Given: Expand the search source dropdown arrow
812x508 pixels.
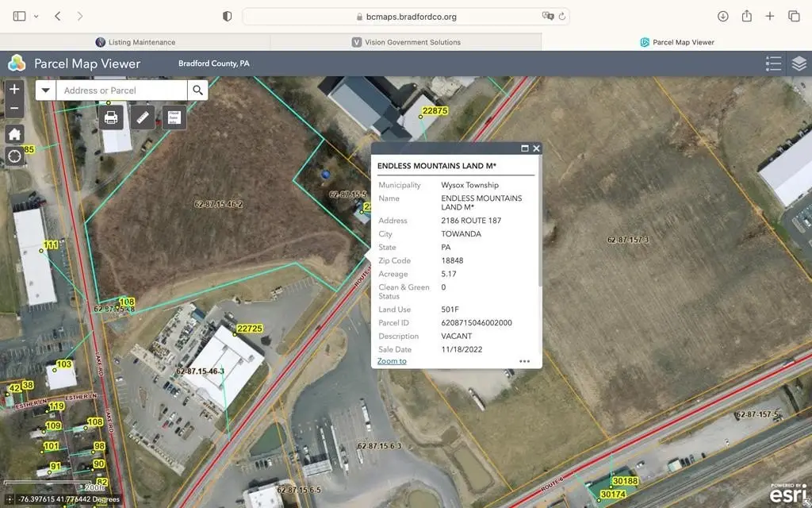Looking at the screenshot, I should [45, 90].
